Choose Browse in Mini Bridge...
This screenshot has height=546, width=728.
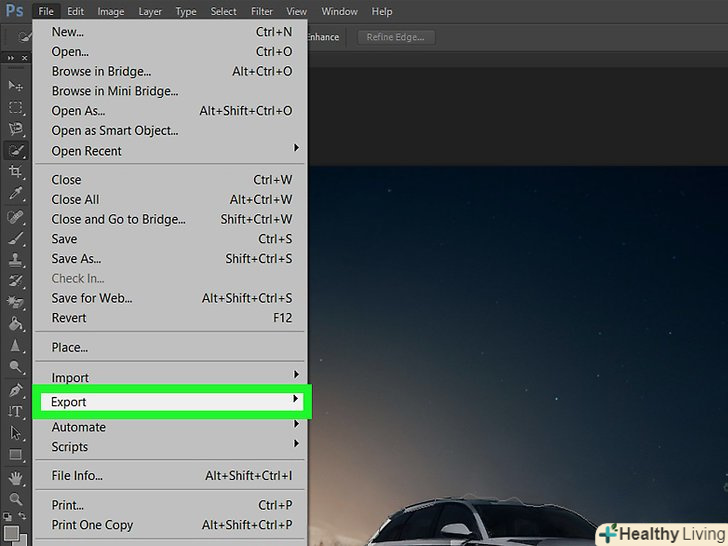(x=170, y=91)
